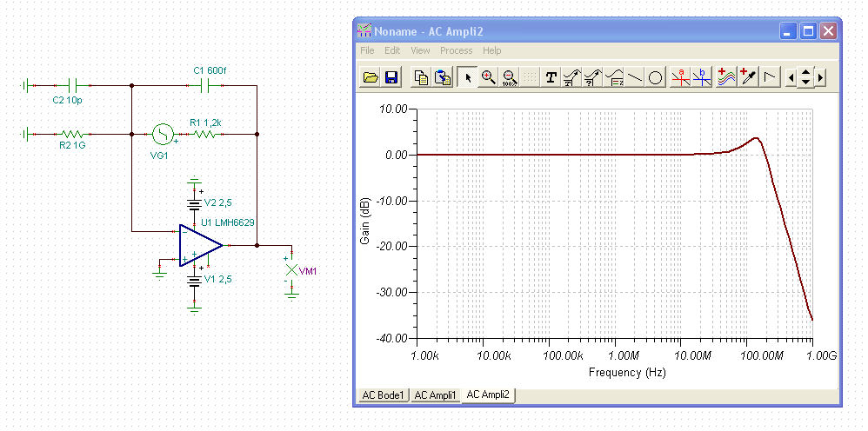Click the 1.00k frequency axis value
868x431 pixels.
426,355
